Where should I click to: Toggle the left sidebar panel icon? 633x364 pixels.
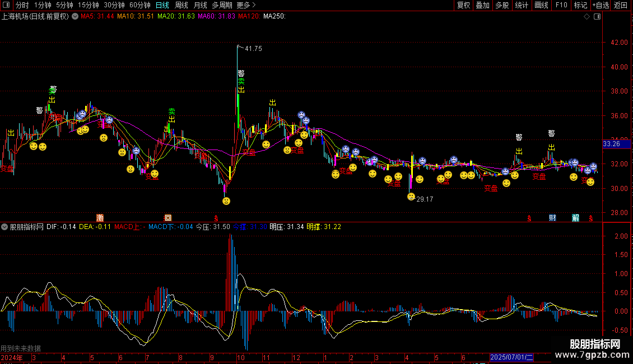pyautogui.click(x=6, y=5)
